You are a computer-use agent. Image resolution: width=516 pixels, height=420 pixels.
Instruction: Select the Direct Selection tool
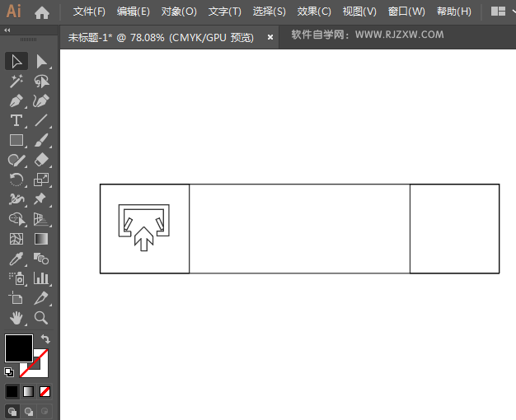[x=42, y=61]
